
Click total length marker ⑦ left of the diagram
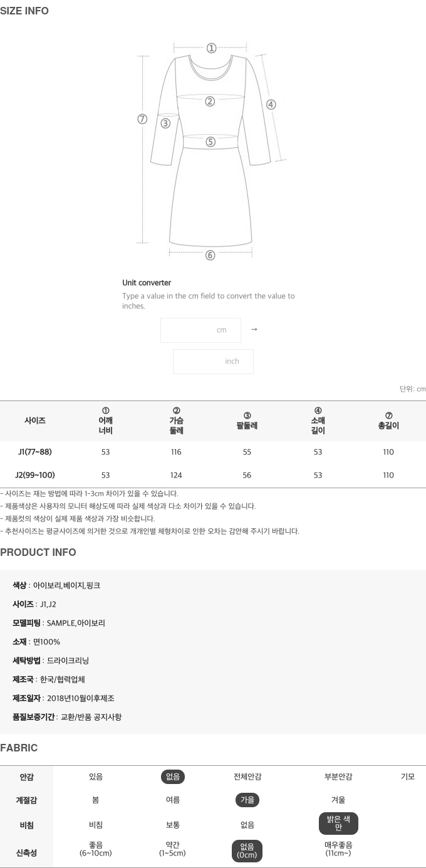[x=142, y=119]
